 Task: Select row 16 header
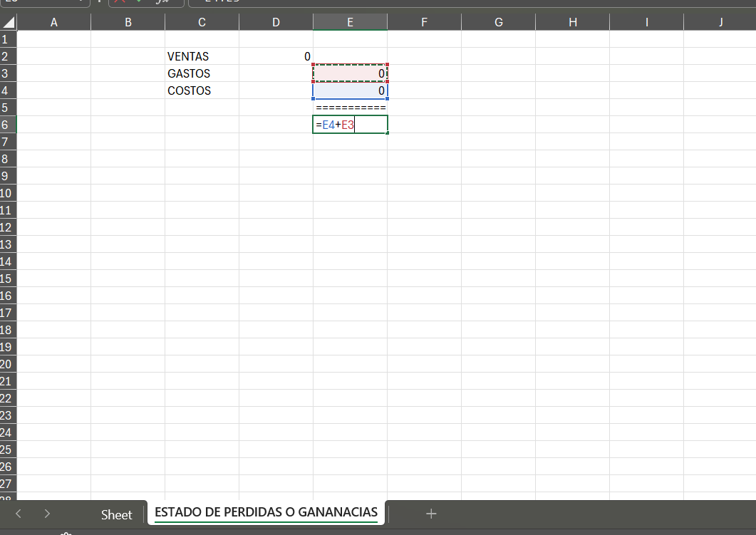[9, 296]
